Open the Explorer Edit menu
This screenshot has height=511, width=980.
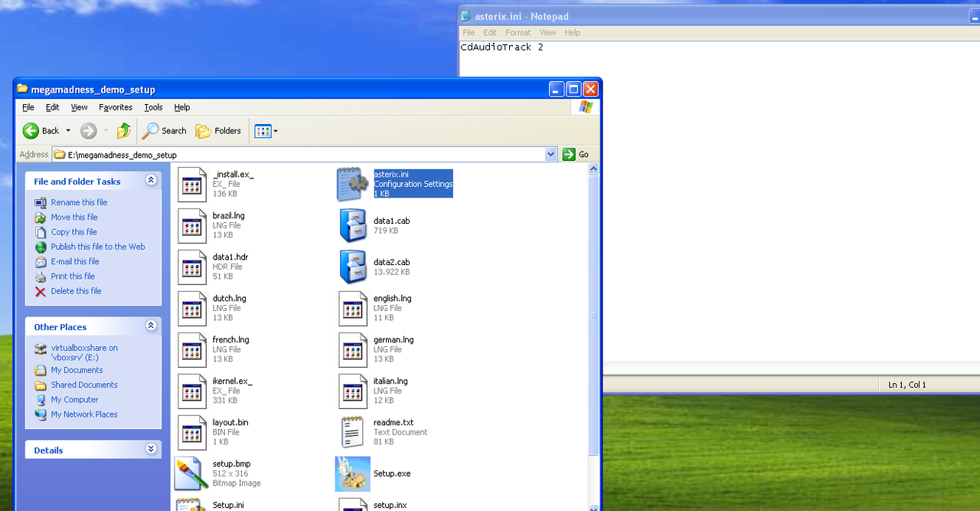52,107
